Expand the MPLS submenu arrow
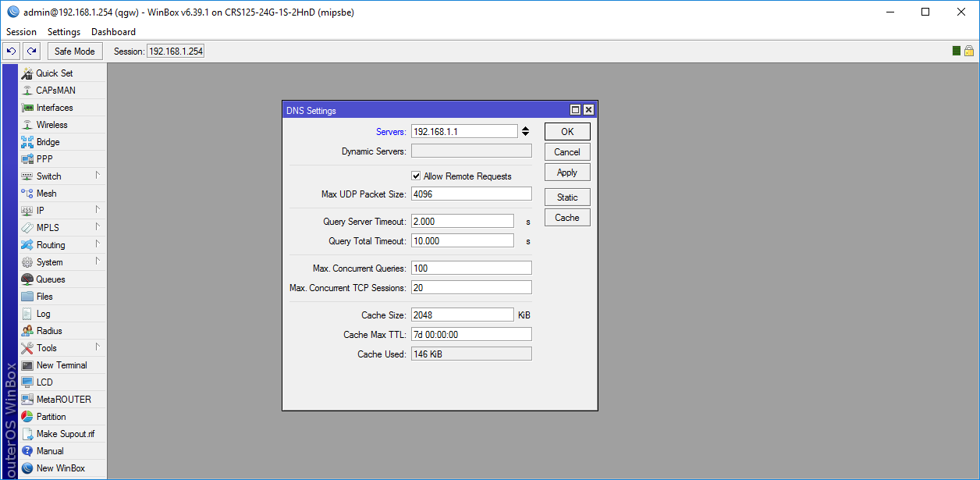Image resolution: width=980 pixels, height=480 pixels. point(98,227)
